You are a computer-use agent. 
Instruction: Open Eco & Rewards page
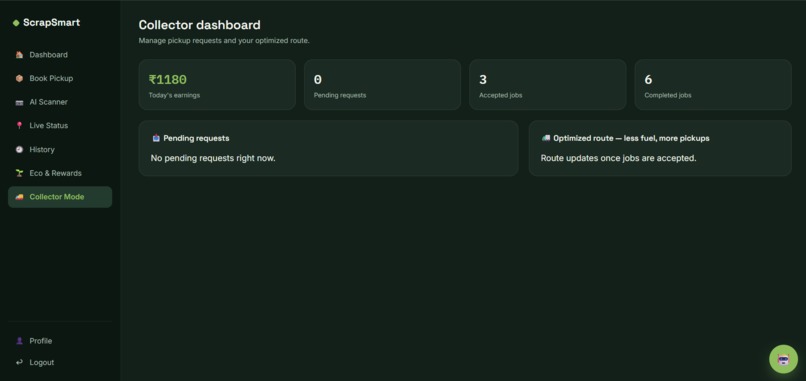coord(60,173)
